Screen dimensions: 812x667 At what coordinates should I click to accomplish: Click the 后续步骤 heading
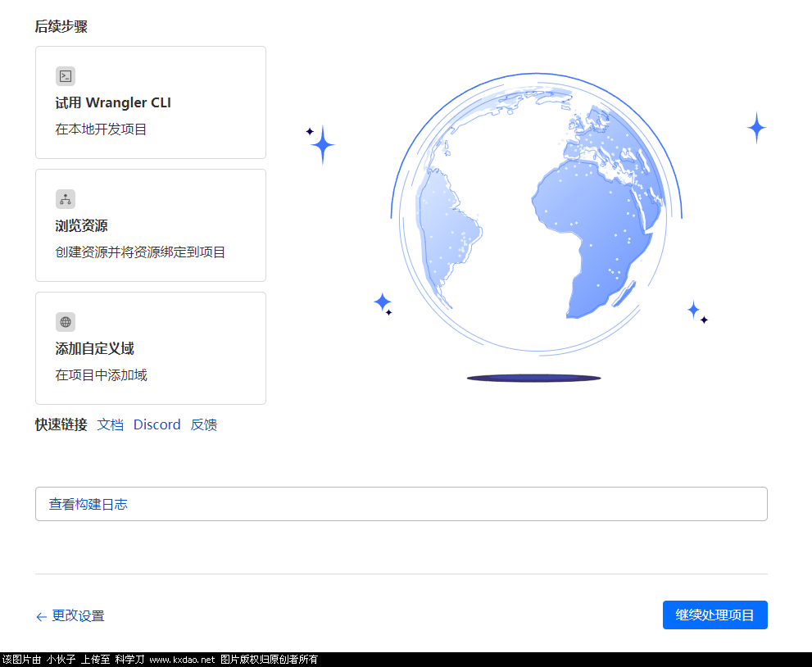click(x=61, y=26)
